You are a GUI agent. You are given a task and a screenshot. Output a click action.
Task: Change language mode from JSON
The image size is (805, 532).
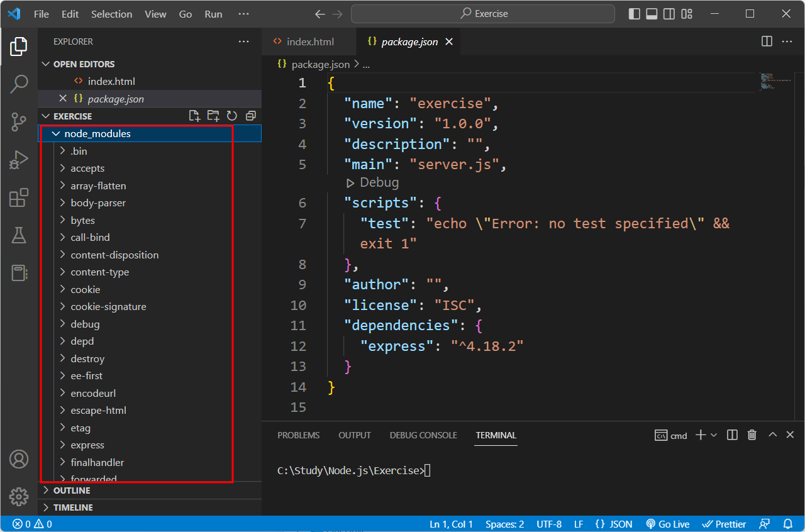pyautogui.click(x=613, y=524)
